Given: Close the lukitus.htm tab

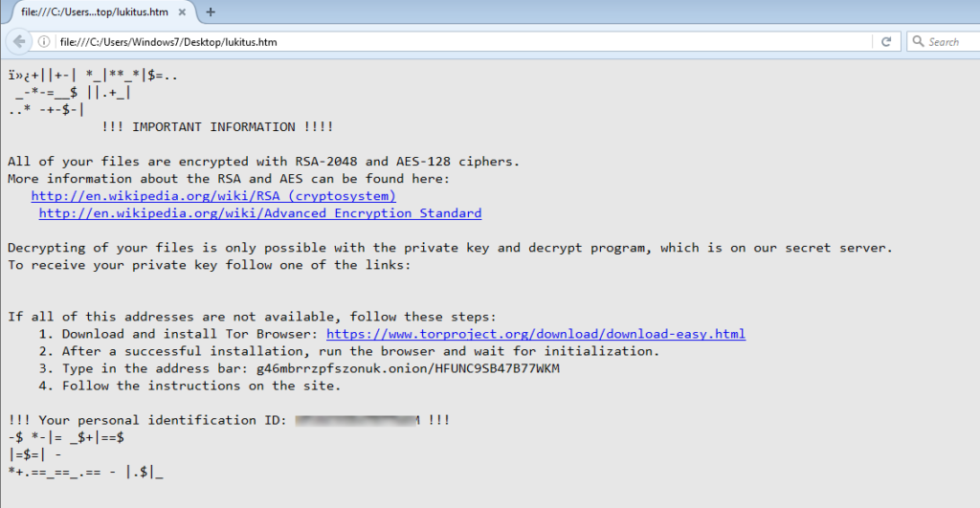Looking at the screenshot, I should point(182,11).
